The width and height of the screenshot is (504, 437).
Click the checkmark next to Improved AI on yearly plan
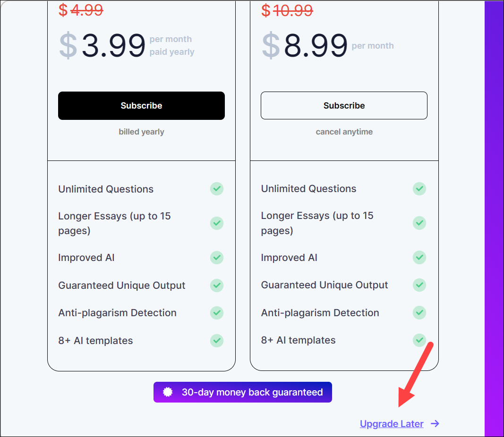click(217, 258)
